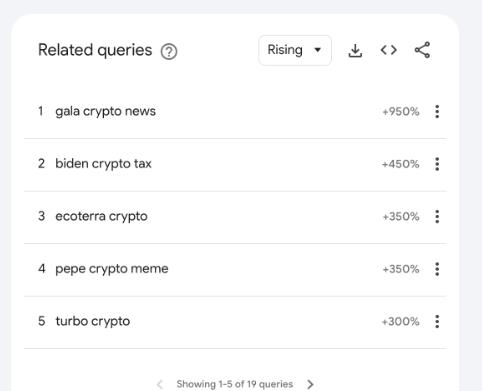482x391 pixels.
Task: Open the biden crypto tax query
Action: point(103,164)
